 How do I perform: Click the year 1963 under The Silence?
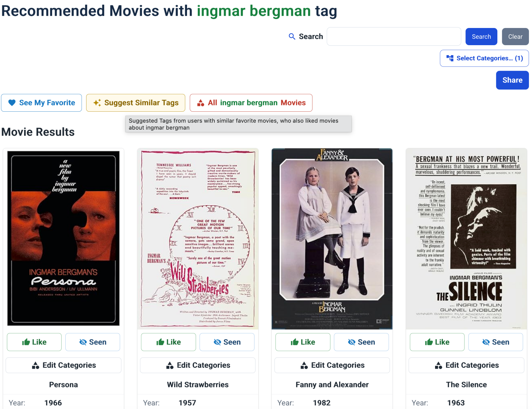(x=456, y=403)
